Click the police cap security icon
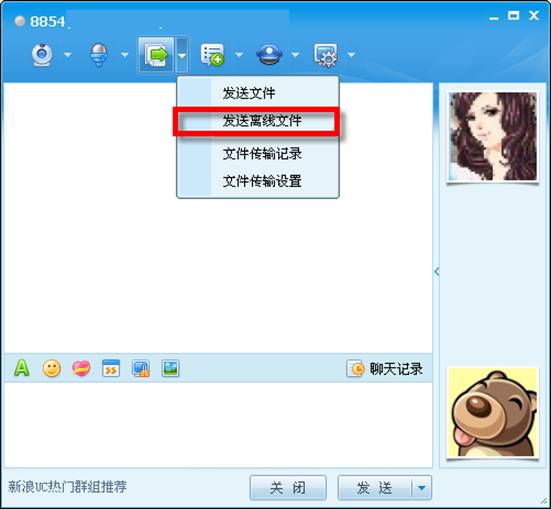 coord(269,55)
